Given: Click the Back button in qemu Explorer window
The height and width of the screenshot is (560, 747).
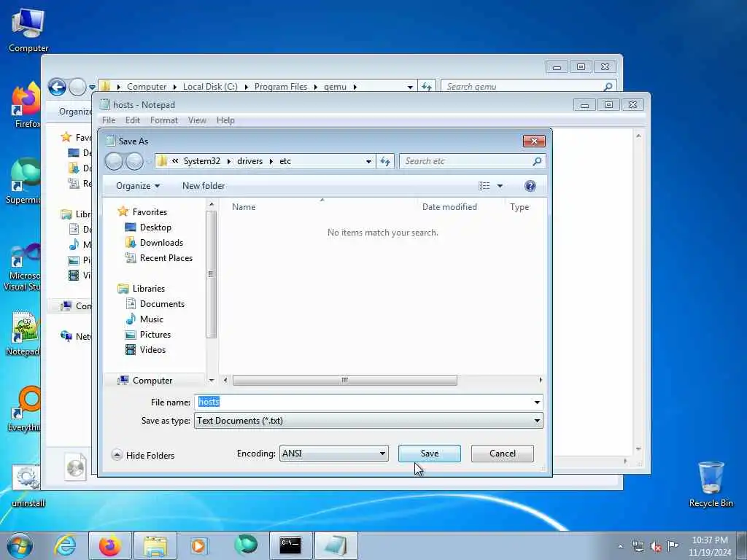Looking at the screenshot, I should click(57, 87).
